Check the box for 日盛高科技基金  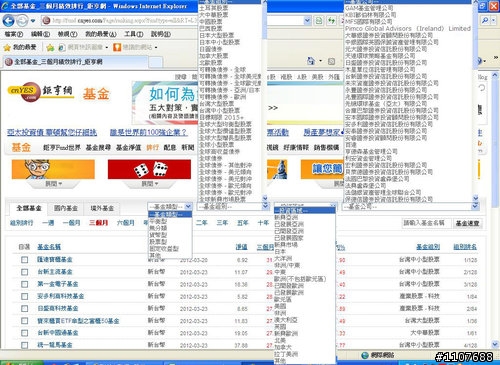click(24, 309)
